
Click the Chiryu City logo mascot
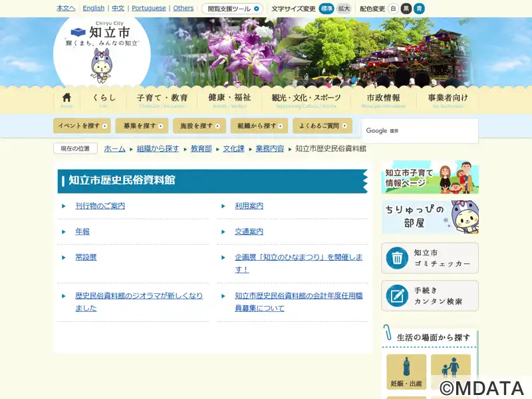pos(101,63)
